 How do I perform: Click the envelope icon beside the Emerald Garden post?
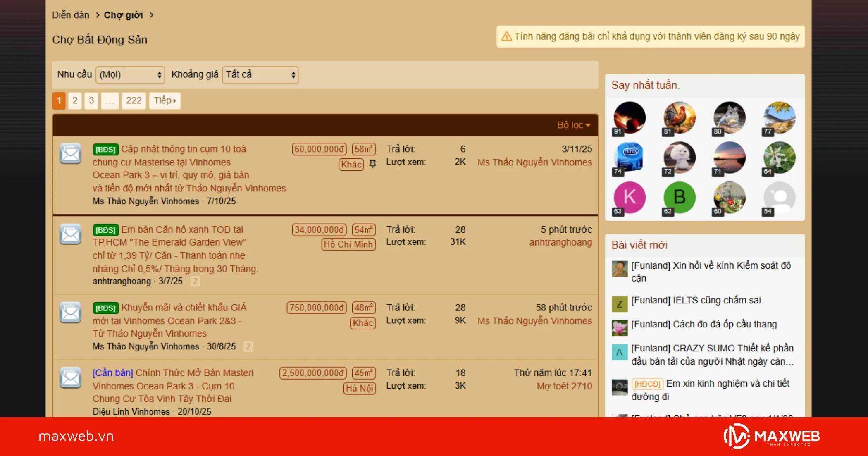pos(70,234)
